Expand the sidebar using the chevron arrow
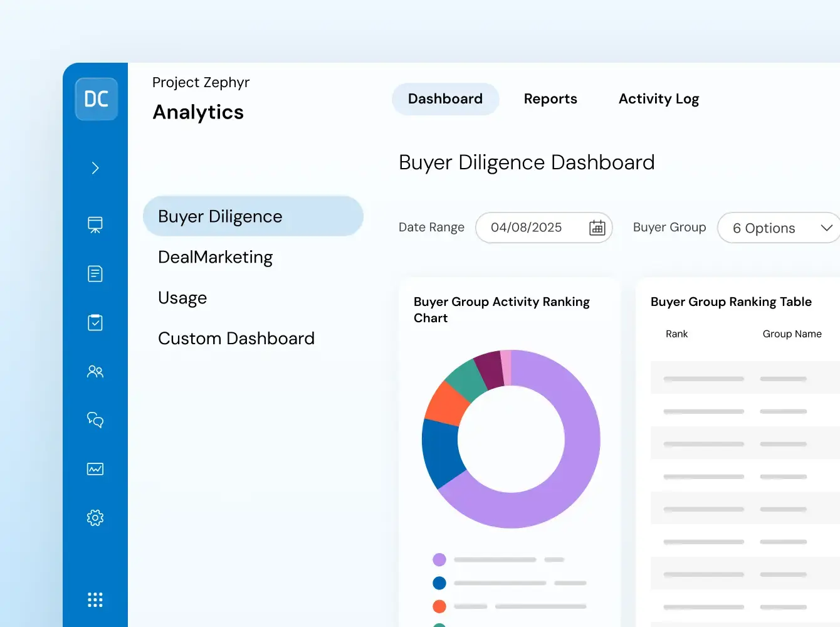The width and height of the screenshot is (840, 627). pyautogui.click(x=95, y=168)
